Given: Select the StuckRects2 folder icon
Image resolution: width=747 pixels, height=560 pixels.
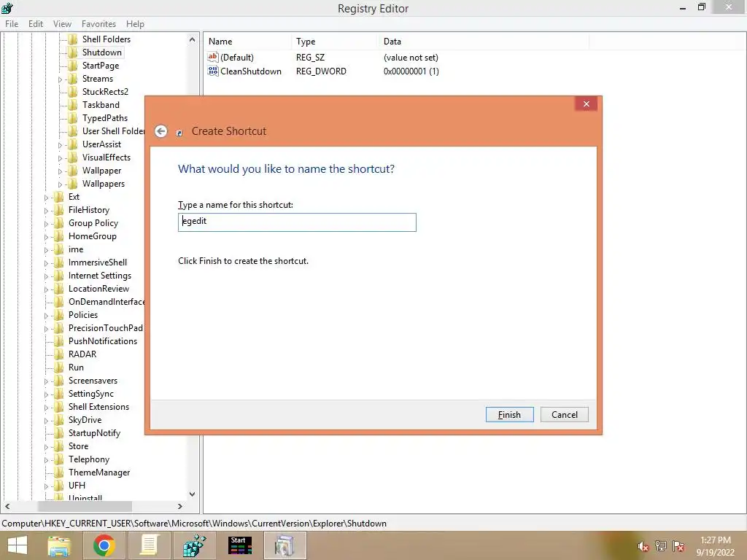Looking at the screenshot, I should (72, 91).
